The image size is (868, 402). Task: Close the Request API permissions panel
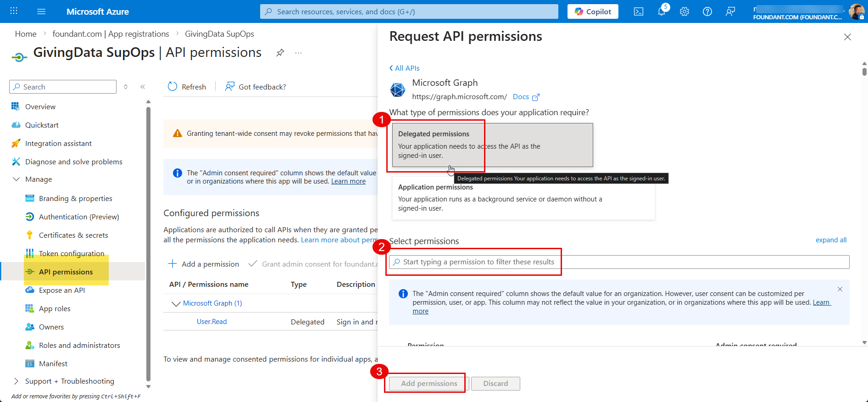tap(847, 37)
